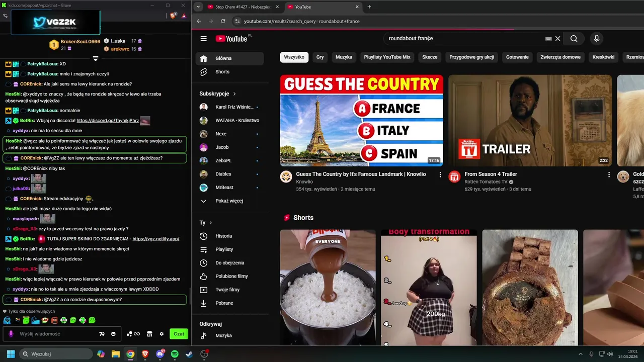Close the Stop Cham #1427 tab
This screenshot has width=644, height=362.
coord(278,7)
